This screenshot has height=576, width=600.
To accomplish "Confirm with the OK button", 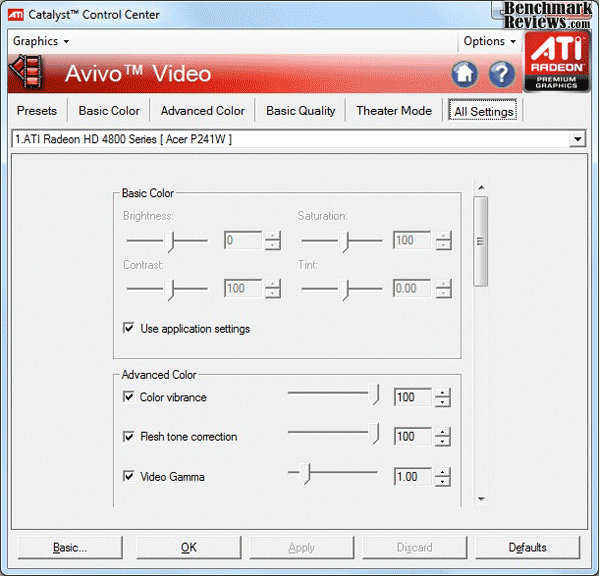I will [x=189, y=548].
